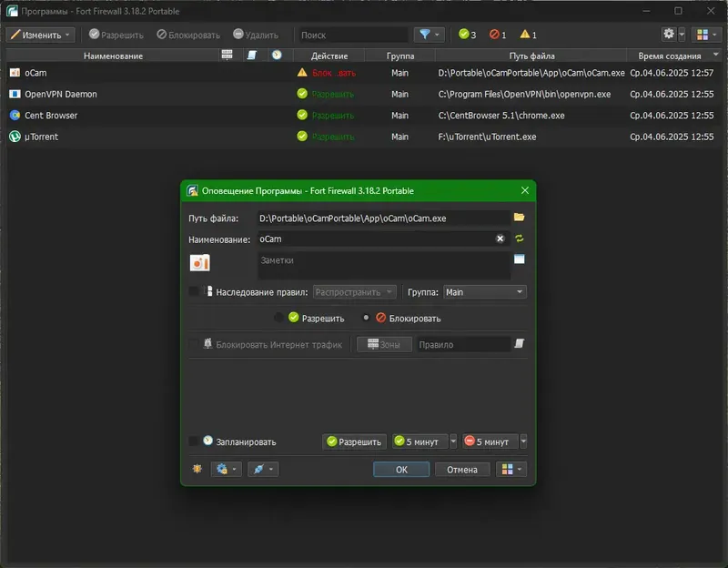Open the rule selector icon beside Правило
This screenshot has height=568, width=728.
[519, 344]
